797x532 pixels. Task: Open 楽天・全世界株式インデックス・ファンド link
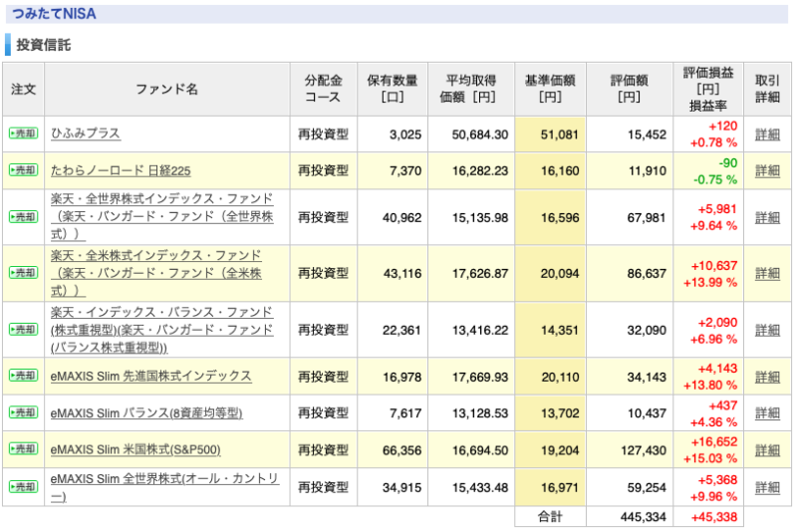[x=162, y=216]
